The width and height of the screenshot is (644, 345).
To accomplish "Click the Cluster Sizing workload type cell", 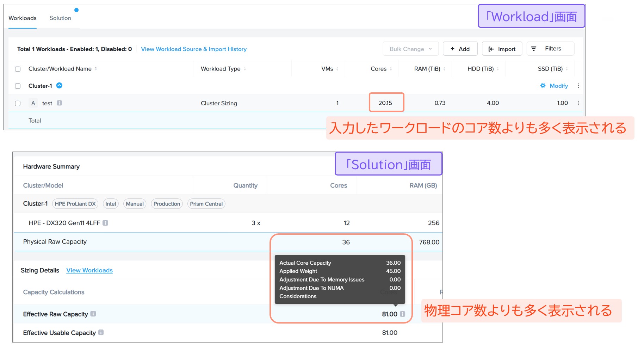I will coord(219,103).
